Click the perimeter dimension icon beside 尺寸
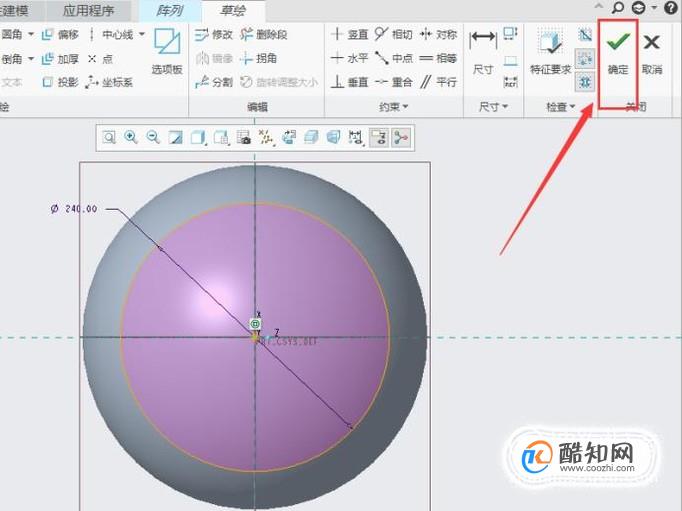The image size is (682, 511). 510,34
